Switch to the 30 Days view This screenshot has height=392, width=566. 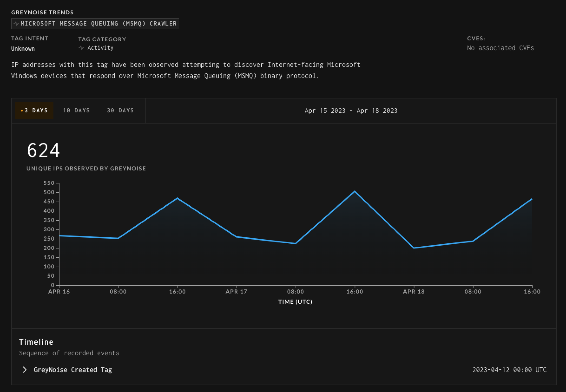120,111
